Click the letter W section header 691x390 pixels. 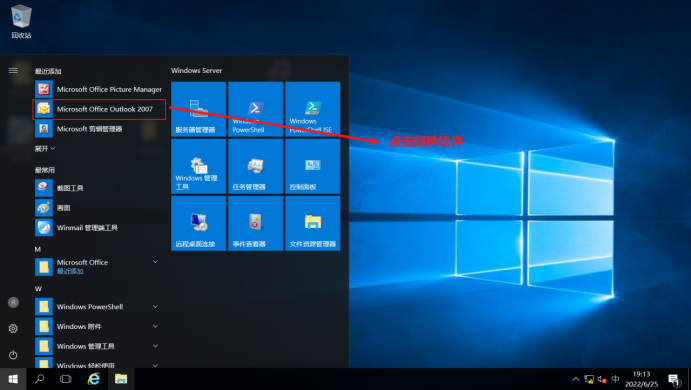38,289
